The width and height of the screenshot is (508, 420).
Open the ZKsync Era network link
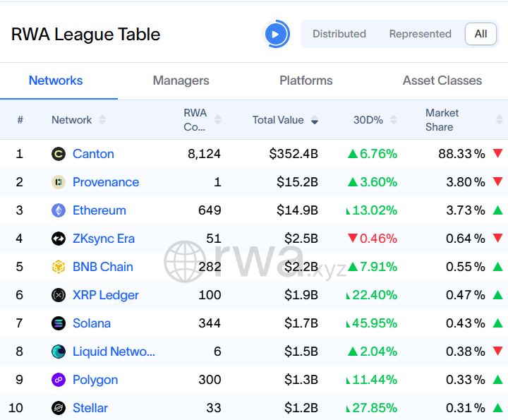click(x=104, y=239)
